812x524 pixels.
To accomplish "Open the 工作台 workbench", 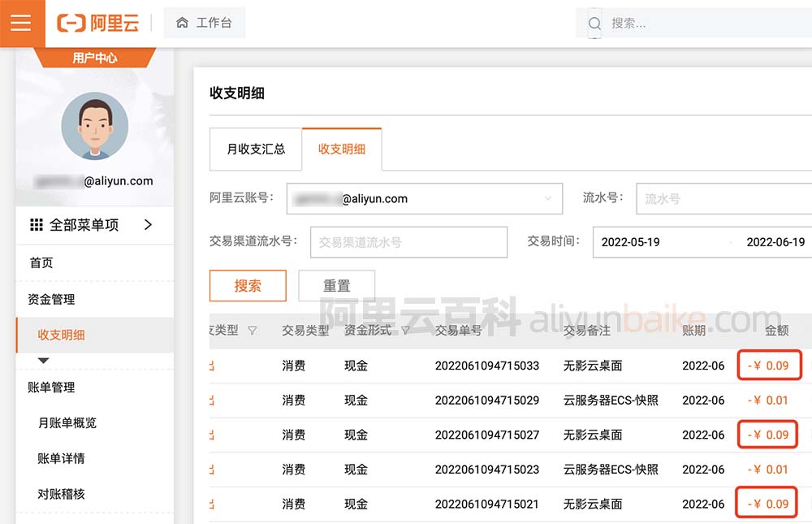I will coord(204,23).
